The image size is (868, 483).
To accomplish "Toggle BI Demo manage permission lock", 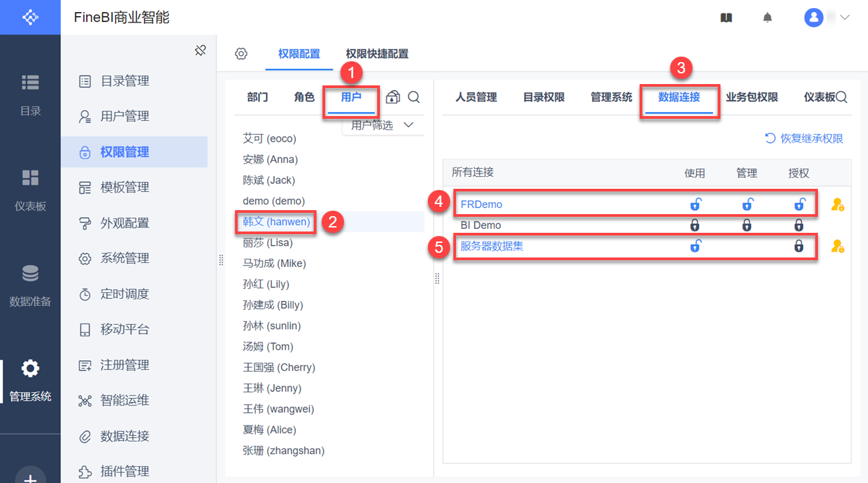I will pos(746,225).
